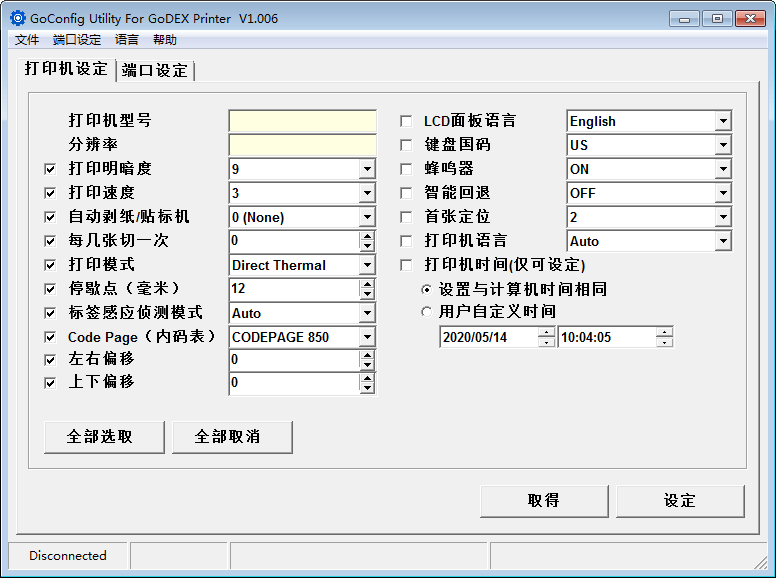Open the Direct Thermal print mode dropdown

[367, 265]
